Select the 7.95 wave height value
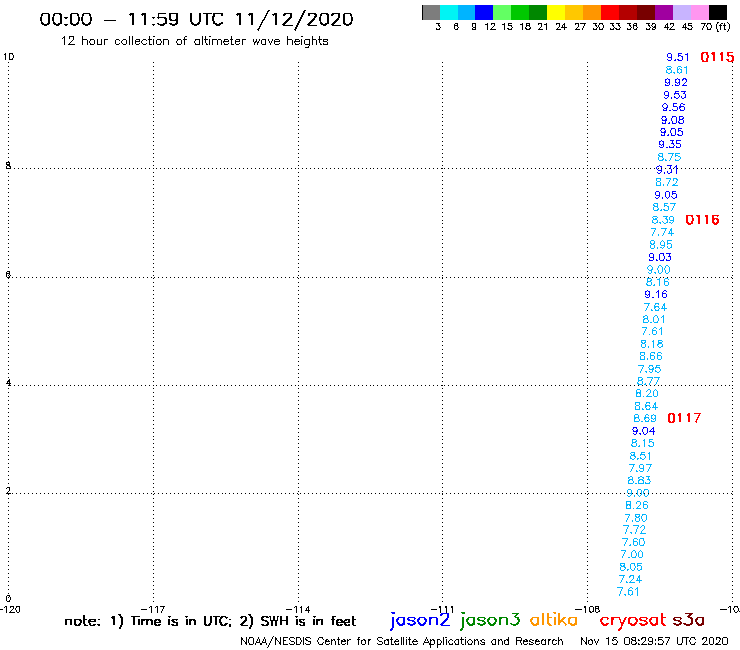The image size is (740, 650). (649, 369)
